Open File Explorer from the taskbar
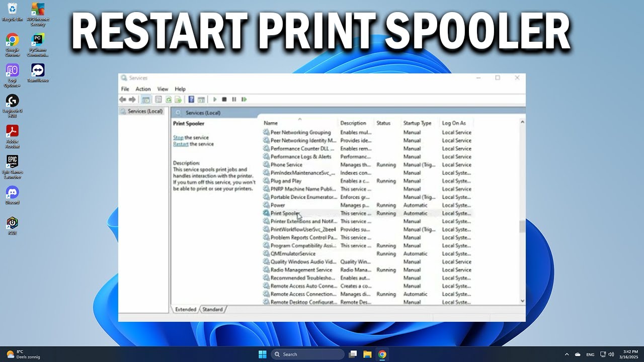The height and width of the screenshot is (362, 644). tap(367, 354)
